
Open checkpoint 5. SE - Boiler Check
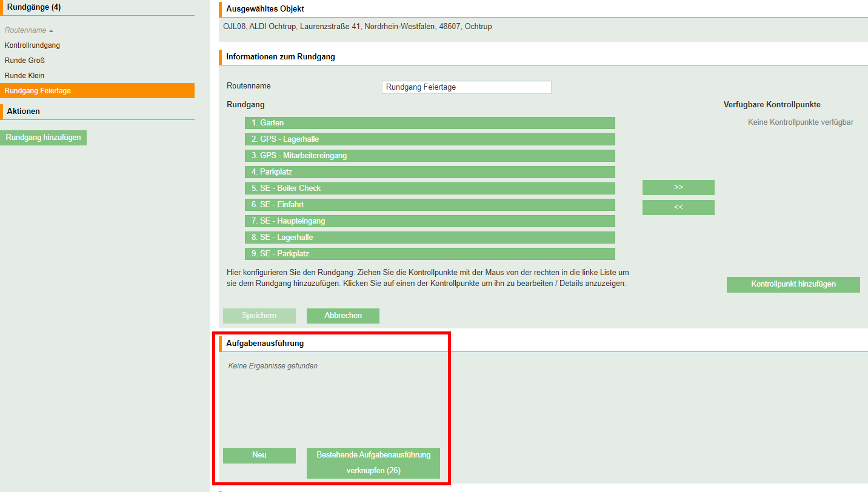pyautogui.click(x=430, y=188)
